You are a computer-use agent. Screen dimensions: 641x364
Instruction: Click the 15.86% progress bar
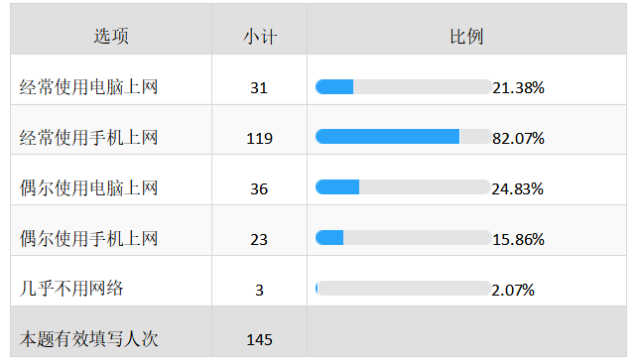click(x=403, y=238)
